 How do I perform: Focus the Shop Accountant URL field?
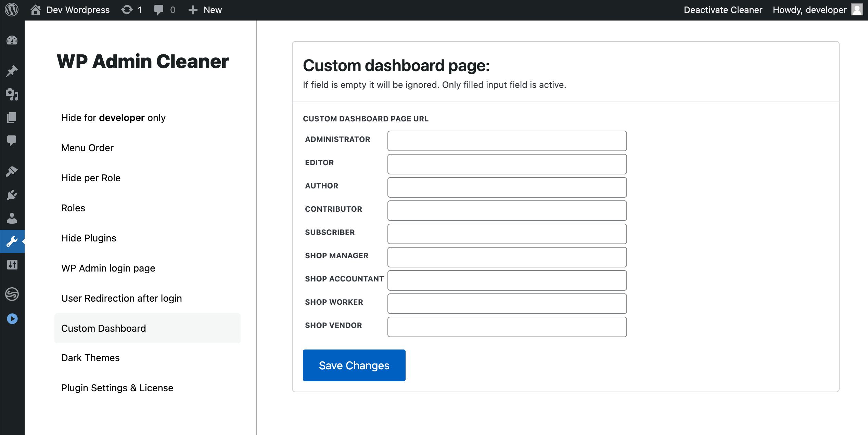coord(507,280)
